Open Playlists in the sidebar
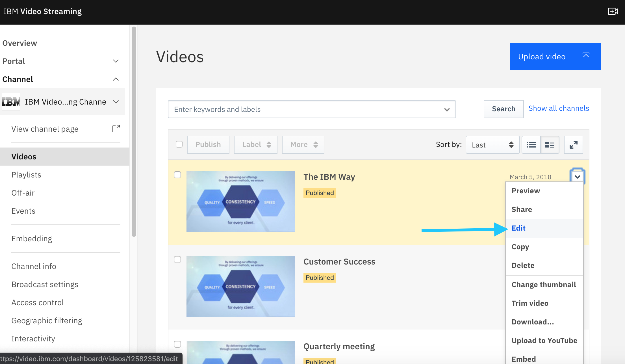The height and width of the screenshot is (364, 625). coord(26,175)
